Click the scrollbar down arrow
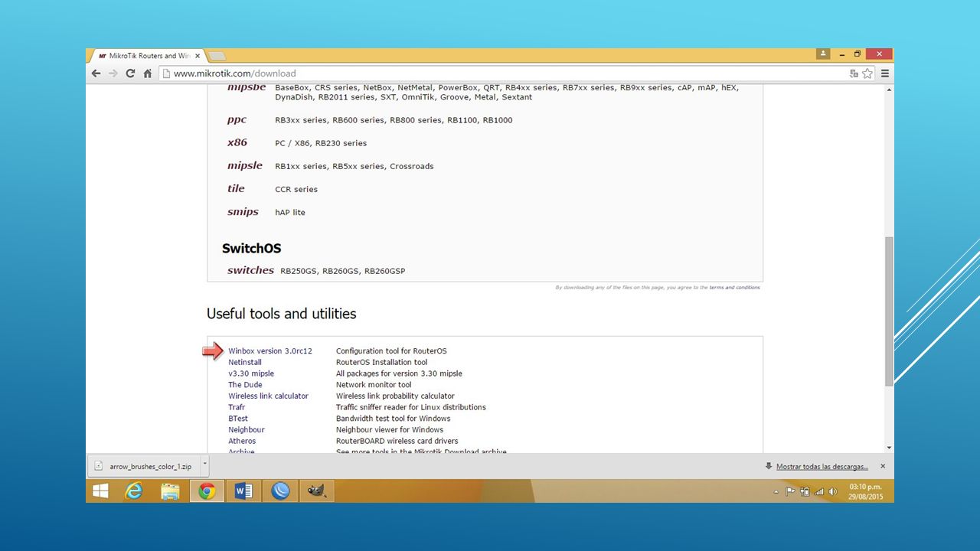The image size is (980, 551). tap(889, 448)
